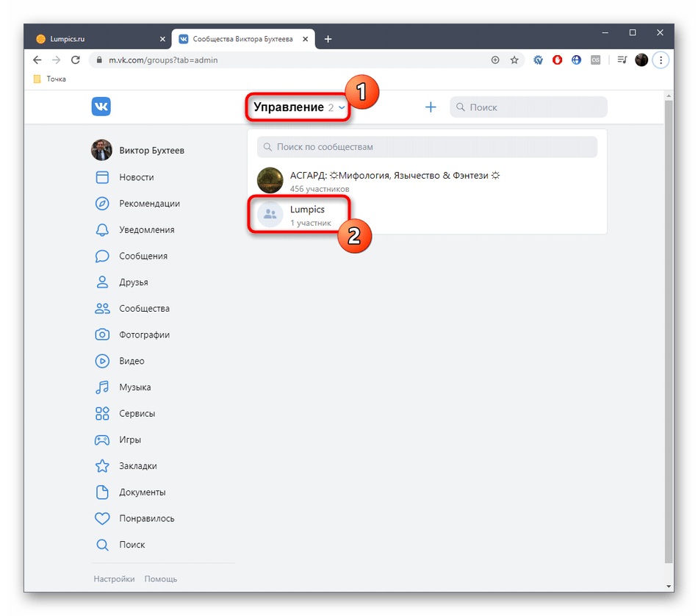Viewport: 698px width, 616px height.
Task: Open Игры gamepad icon
Action: click(x=102, y=440)
